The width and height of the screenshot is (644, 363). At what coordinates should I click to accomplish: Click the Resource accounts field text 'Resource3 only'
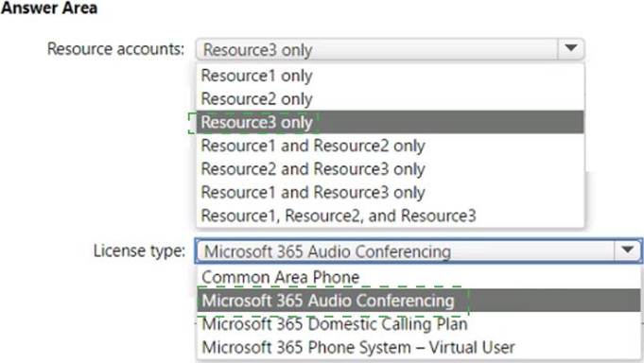tap(258, 50)
